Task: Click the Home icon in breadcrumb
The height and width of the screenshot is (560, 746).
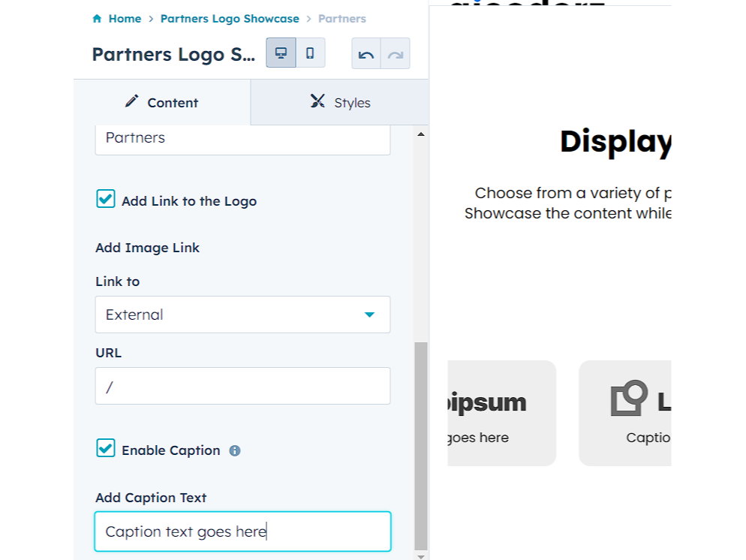Action: [x=97, y=19]
